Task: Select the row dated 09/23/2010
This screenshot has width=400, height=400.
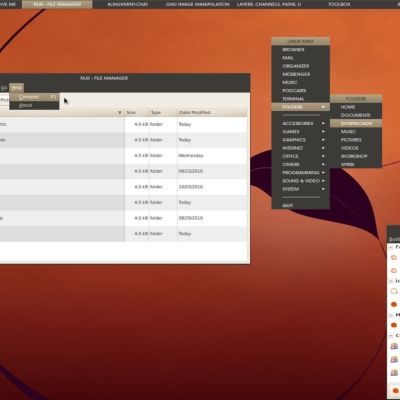Action: point(123,171)
